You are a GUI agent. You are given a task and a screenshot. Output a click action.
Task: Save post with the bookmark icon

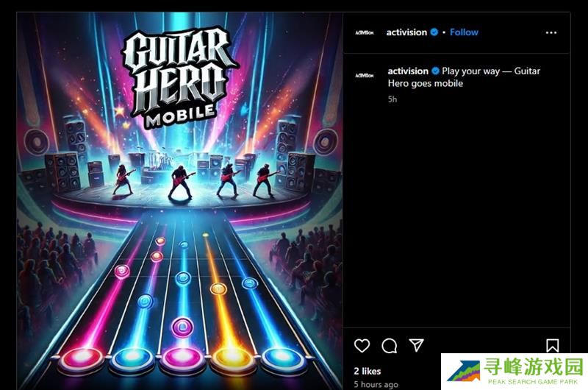pos(553,346)
